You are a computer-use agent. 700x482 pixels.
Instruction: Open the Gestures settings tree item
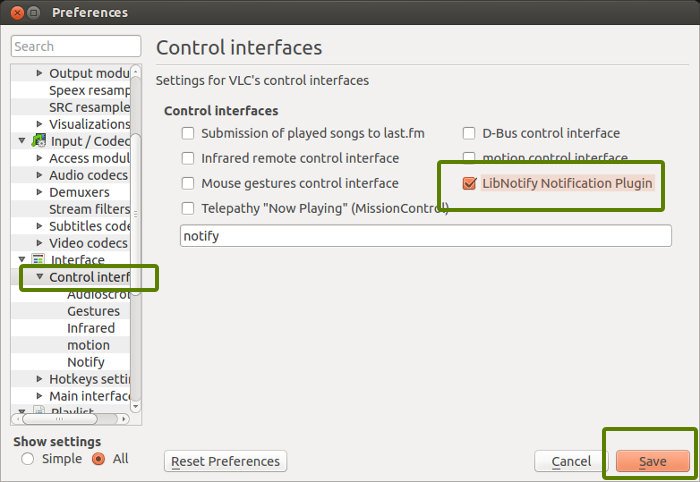pos(93,311)
